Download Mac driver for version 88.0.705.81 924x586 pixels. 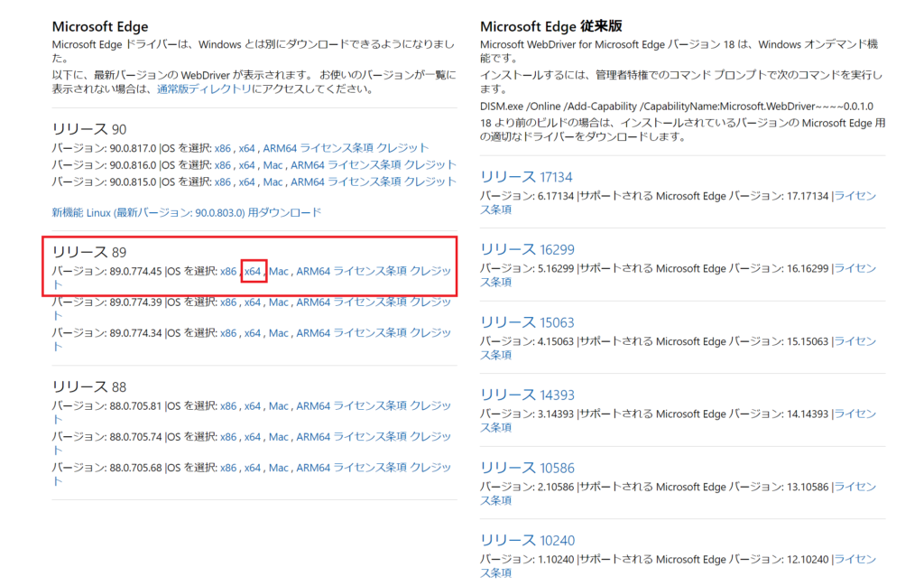(x=279, y=406)
